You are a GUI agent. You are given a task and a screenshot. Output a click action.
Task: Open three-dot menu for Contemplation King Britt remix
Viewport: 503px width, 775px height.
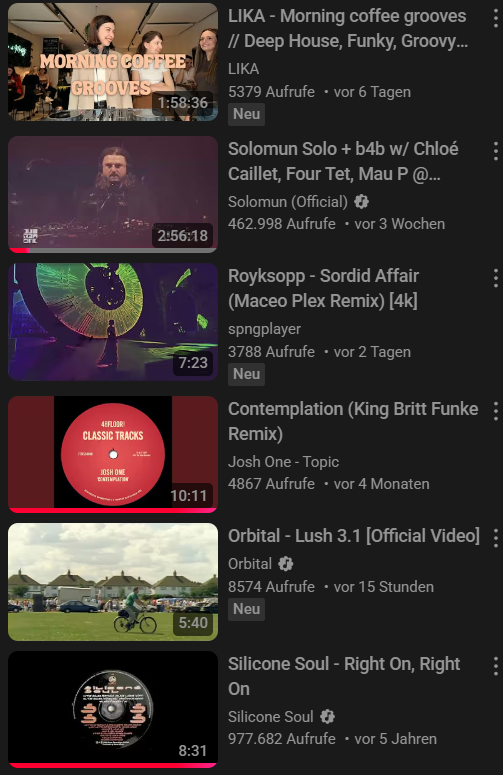[x=496, y=411]
